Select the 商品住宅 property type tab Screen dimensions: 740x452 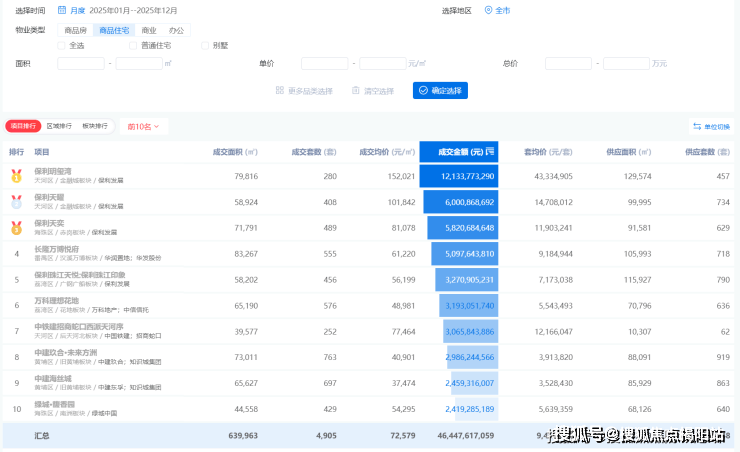coord(114,30)
